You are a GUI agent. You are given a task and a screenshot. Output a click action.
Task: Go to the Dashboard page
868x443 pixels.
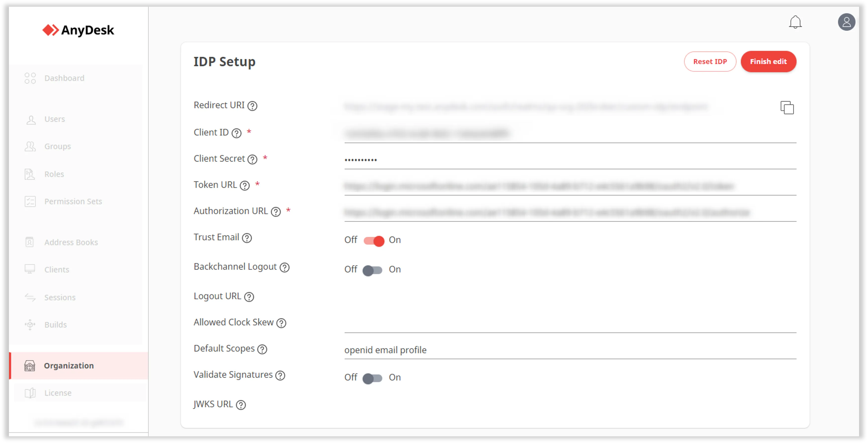(x=64, y=78)
